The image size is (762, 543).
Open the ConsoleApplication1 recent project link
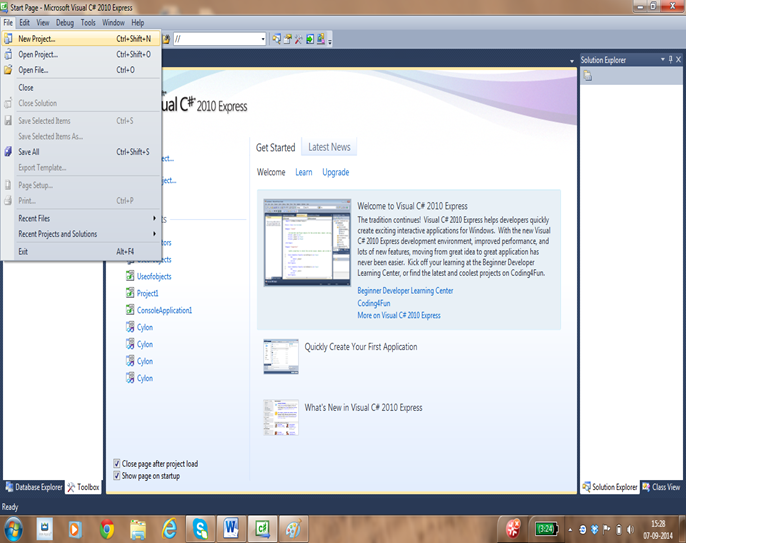coord(164,310)
